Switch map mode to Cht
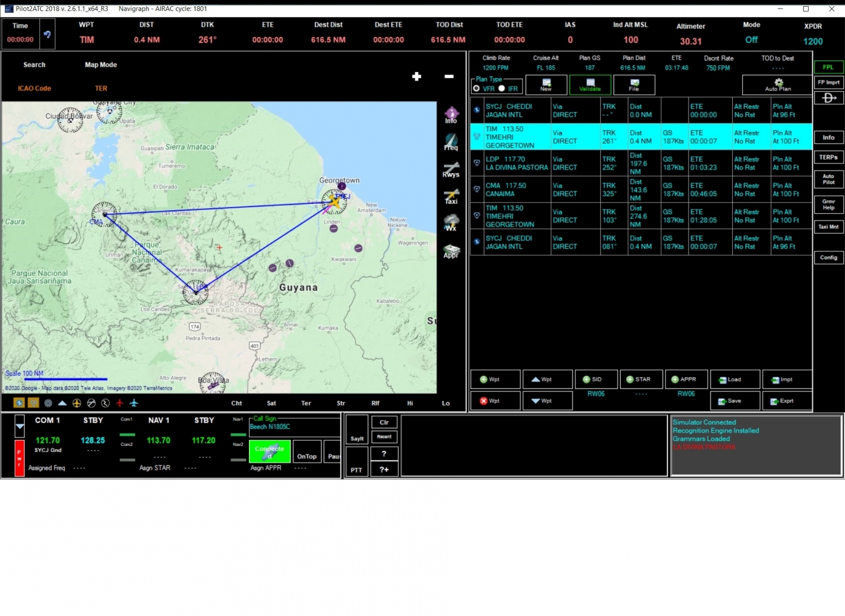This screenshot has height=616, width=845. pyautogui.click(x=237, y=403)
